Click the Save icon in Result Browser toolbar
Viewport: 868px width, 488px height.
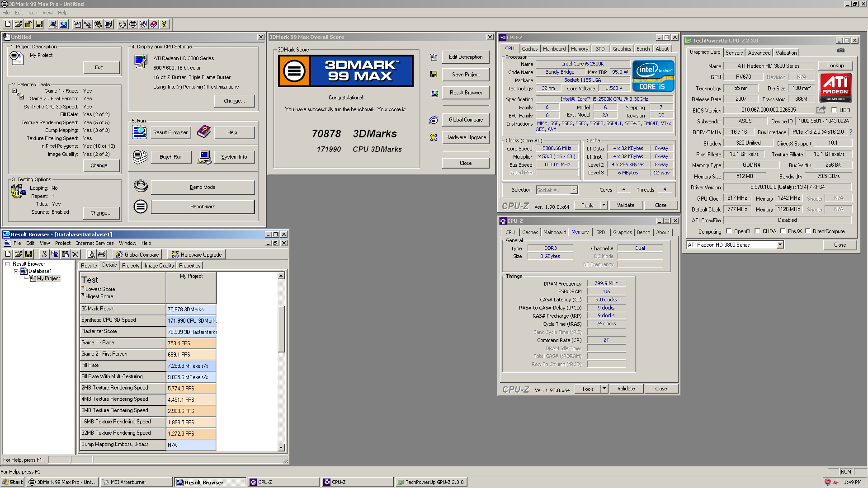[28, 254]
